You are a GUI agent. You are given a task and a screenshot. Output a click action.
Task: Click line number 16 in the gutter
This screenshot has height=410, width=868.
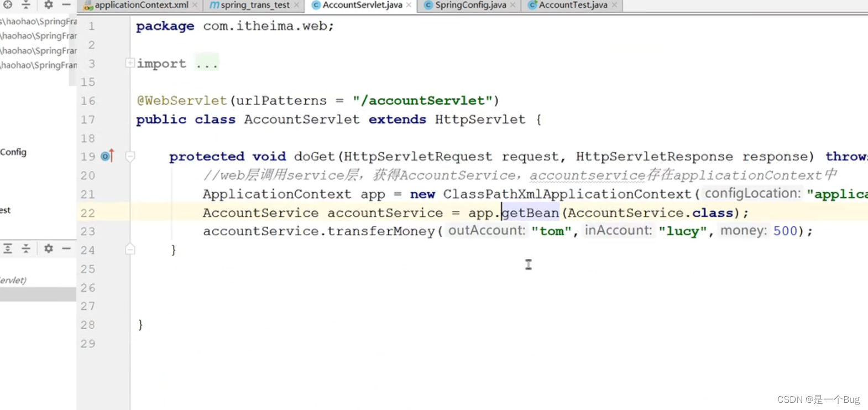(88, 101)
